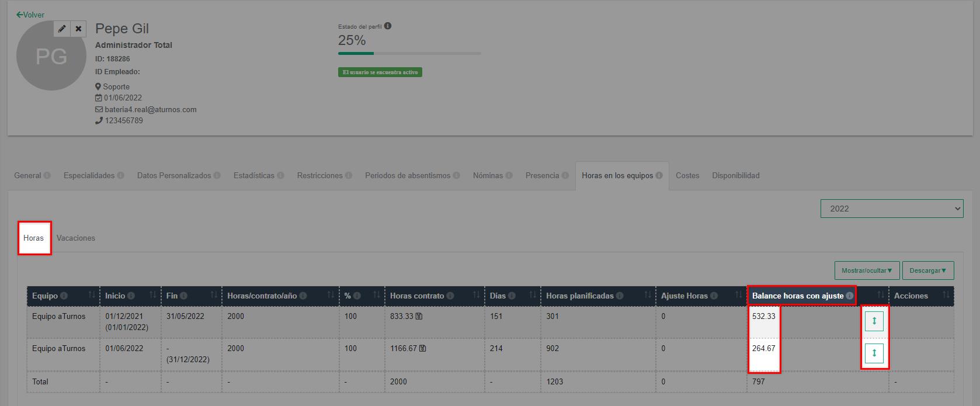Viewport: 980px width, 406px height.
Task: Sort table by Horas contrato column
Action: pyautogui.click(x=476, y=296)
